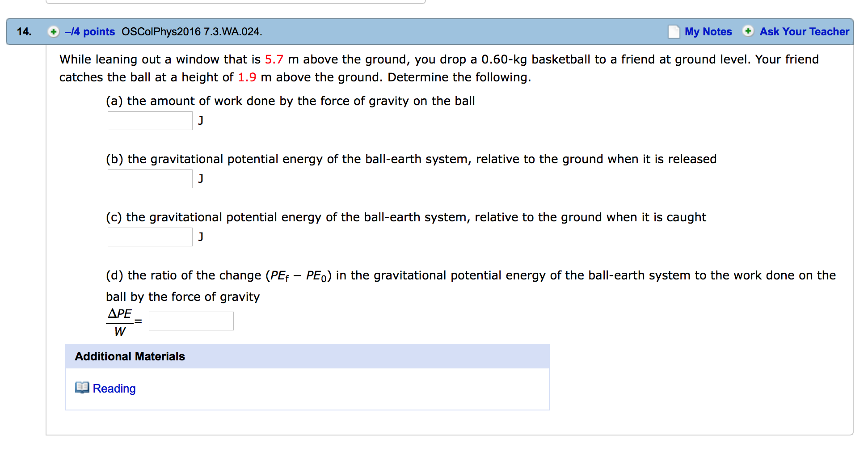The image size is (868, 465).
Task: Click the My Notes page icon
Action: tap(674, 32)
